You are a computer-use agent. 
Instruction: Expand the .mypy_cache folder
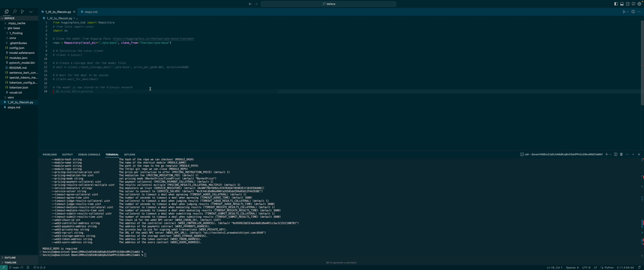[19, 23]
